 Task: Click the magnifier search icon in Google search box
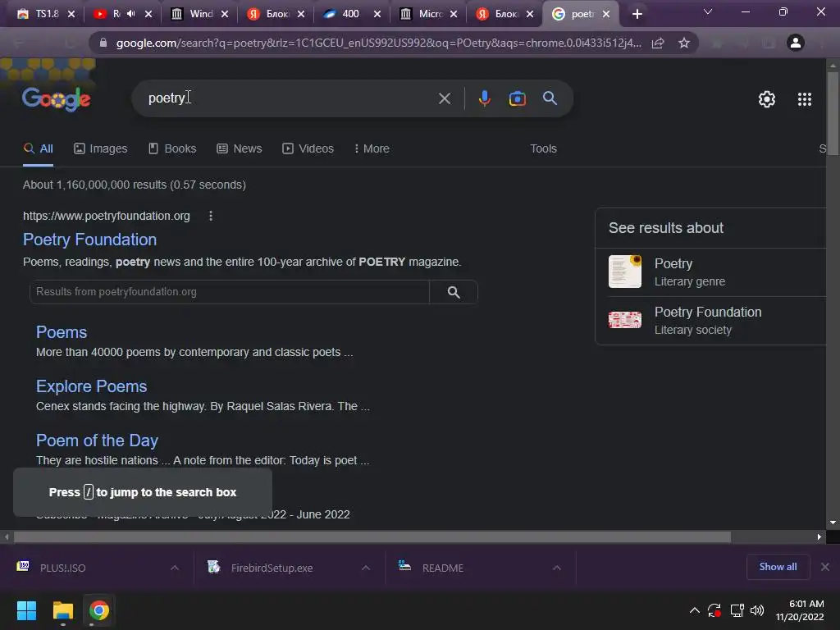click(x=550, y=98)
